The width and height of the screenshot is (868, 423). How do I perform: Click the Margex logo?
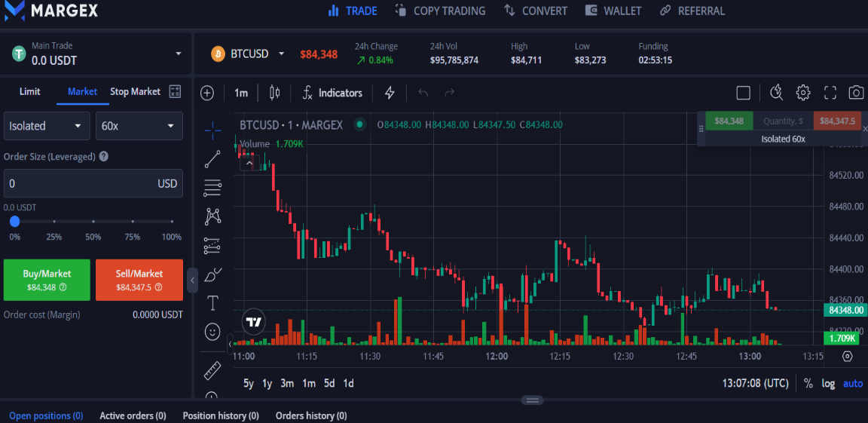(51, 9)
